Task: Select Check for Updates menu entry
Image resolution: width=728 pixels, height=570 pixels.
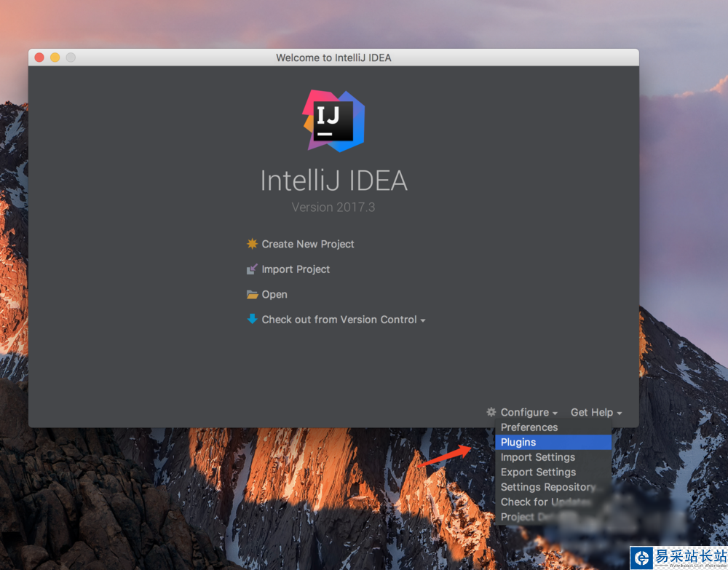Action: click(553, 502)
